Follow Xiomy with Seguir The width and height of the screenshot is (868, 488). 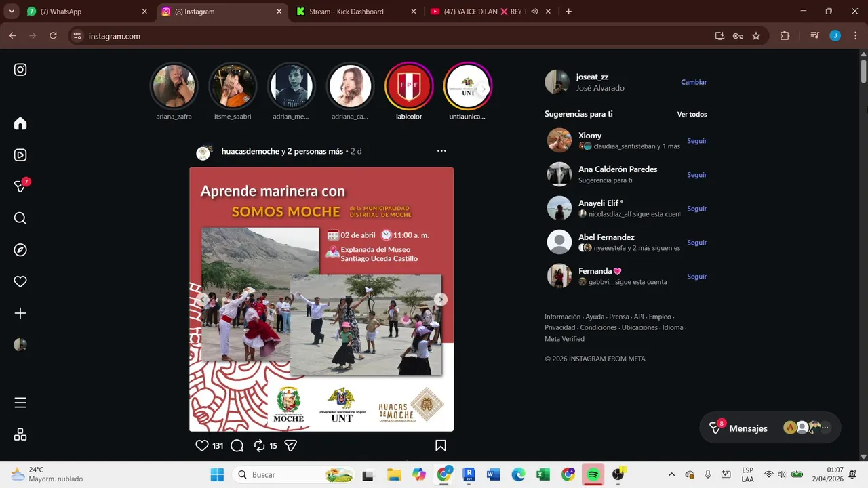click(696, 141)
